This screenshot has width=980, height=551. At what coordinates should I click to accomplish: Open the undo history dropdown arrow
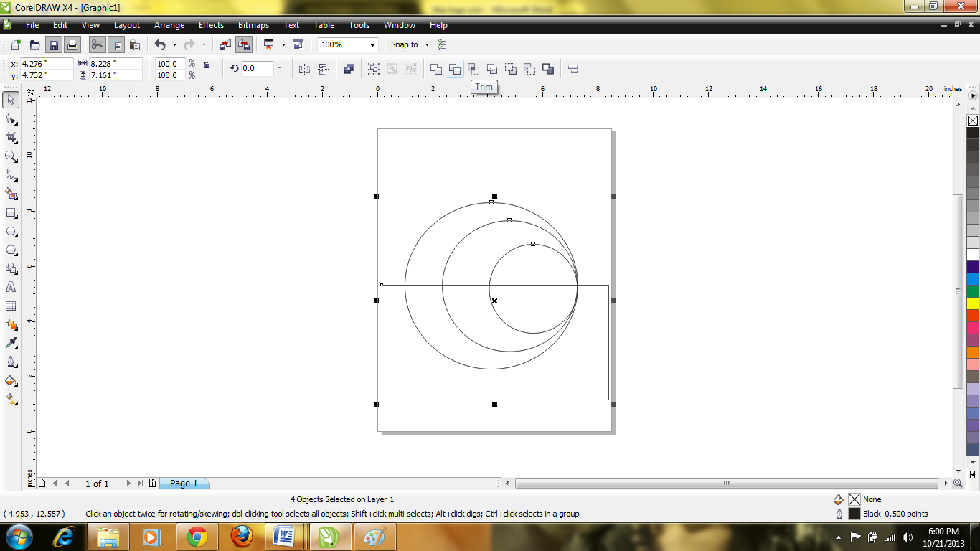point(174,44)
